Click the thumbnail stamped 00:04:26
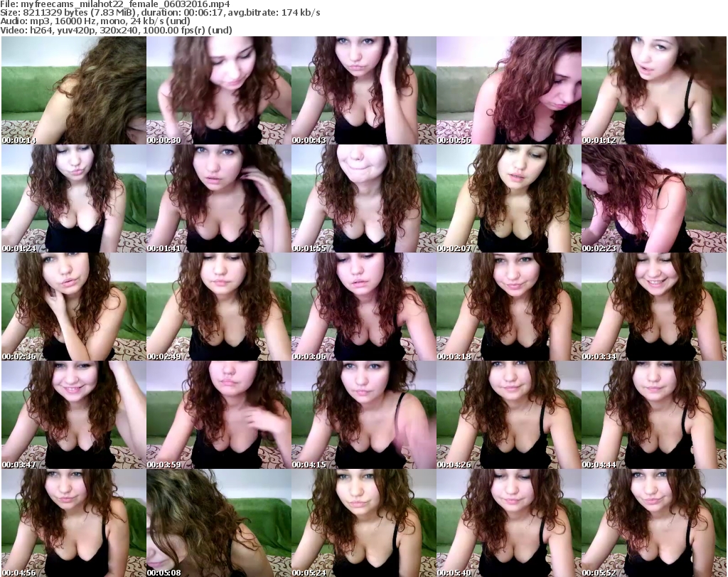Screen dimensions: 728x577 [x=509, y=415]
